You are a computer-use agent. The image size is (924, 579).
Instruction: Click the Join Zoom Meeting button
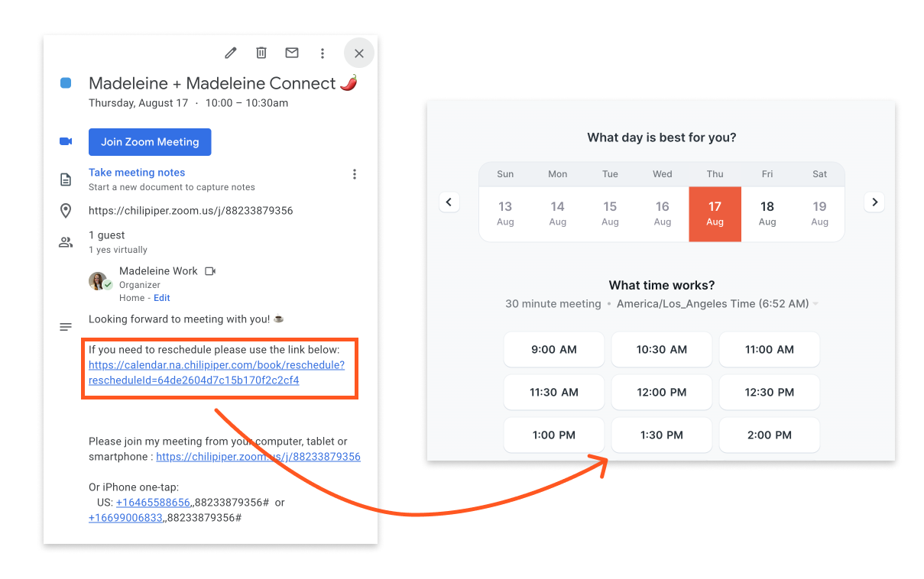tap(150, 142)
